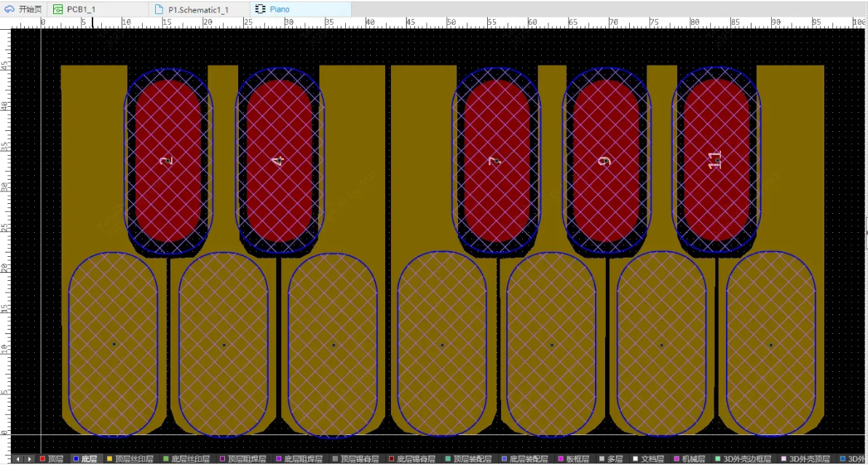Viewport: 868px width, 465px height.
Task: Switch to the 顶层阻焊层 layer
Action: (246, 459)
